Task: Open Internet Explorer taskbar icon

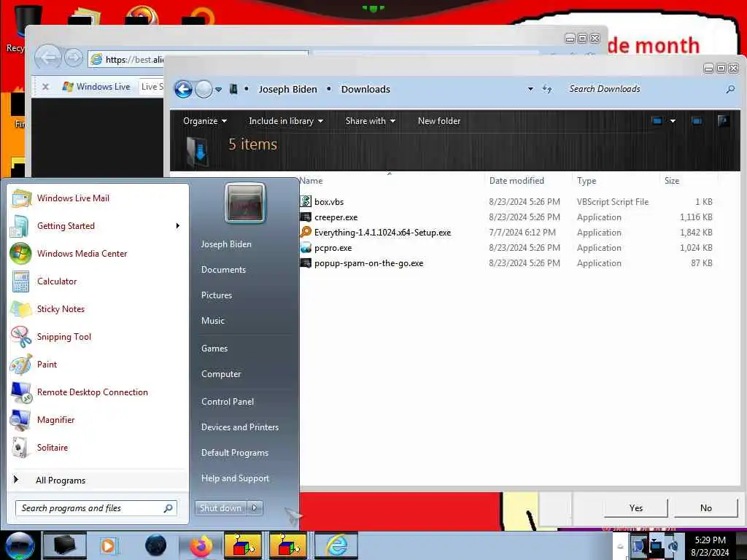Action: pos(336,545)
